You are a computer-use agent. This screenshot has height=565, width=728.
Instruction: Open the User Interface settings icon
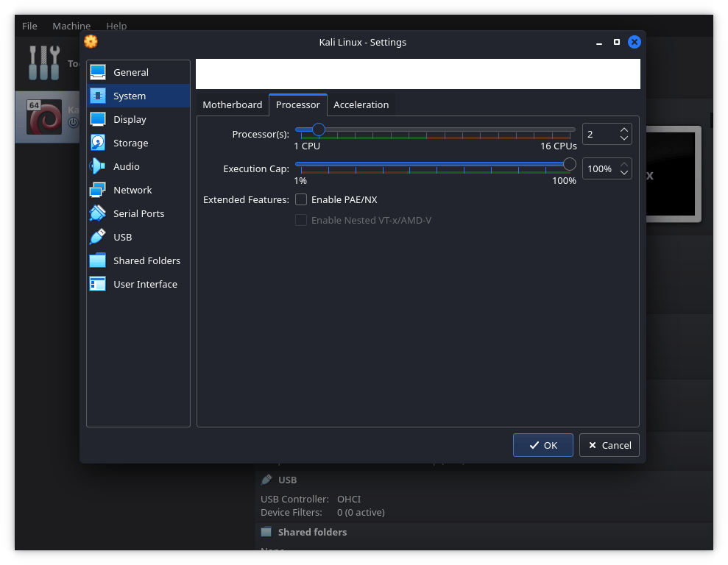(98, 284)
